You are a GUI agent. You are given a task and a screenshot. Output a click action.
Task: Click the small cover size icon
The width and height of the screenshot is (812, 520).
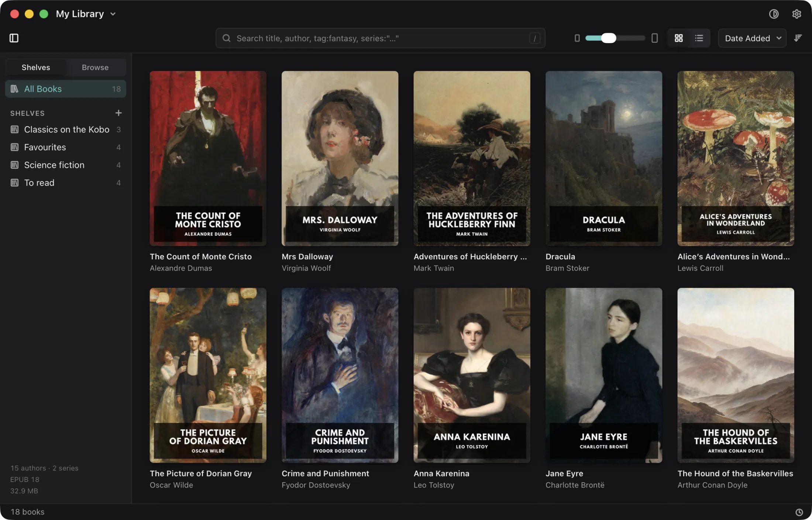point(577,38)
